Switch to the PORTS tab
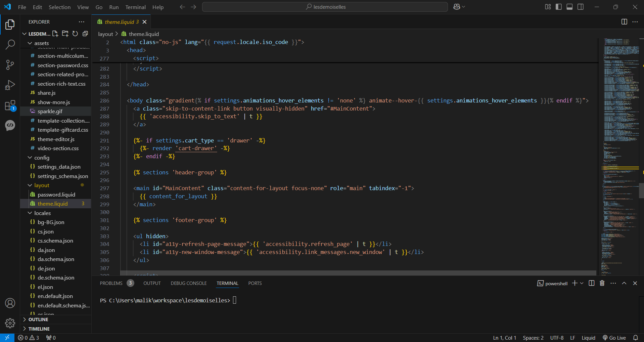Screen dimensions: 644x342 tap(255, 283)
